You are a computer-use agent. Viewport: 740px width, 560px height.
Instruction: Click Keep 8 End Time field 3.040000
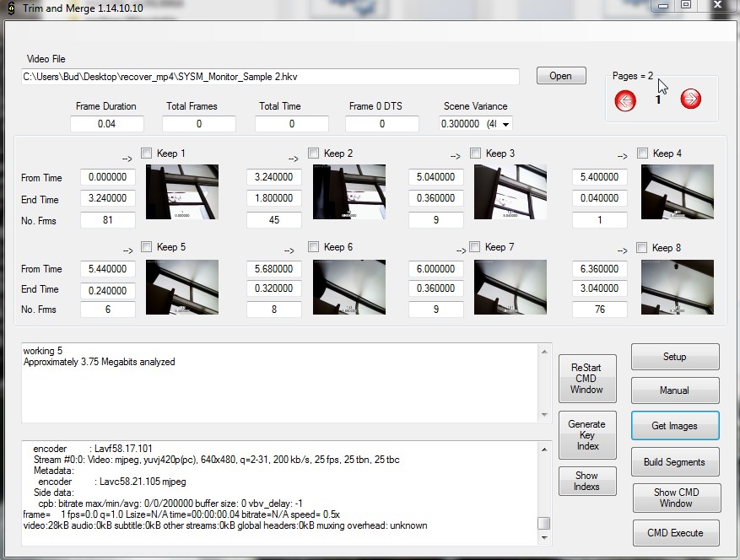600,288
